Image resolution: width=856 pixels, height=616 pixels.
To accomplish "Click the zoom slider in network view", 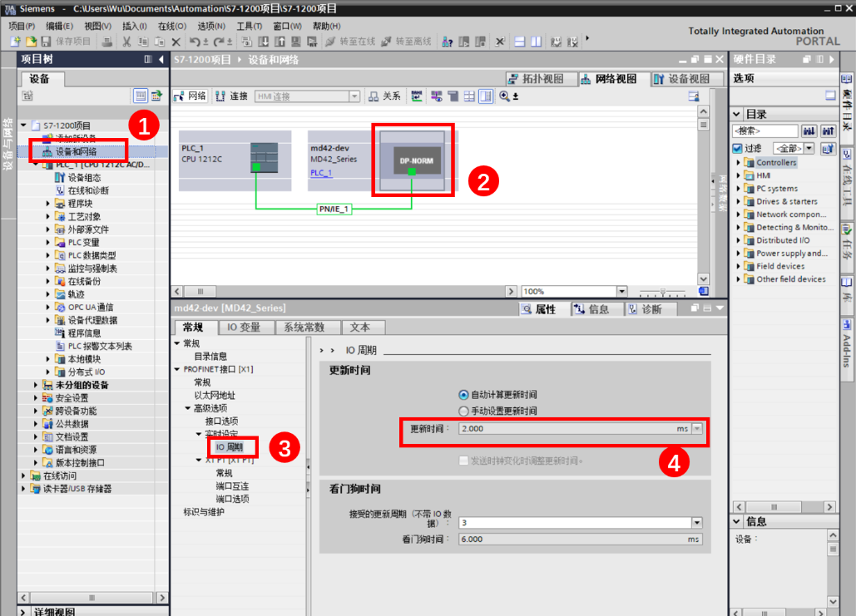I will point(663,292).
